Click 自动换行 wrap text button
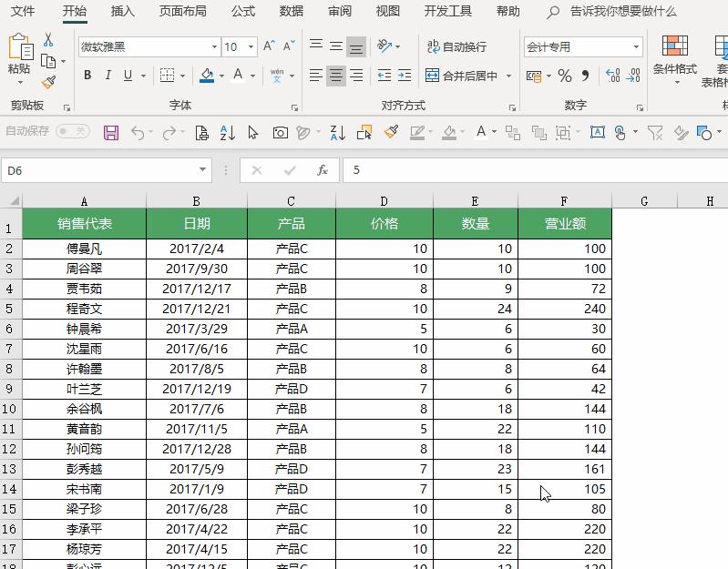 click(x=456, y=46)
